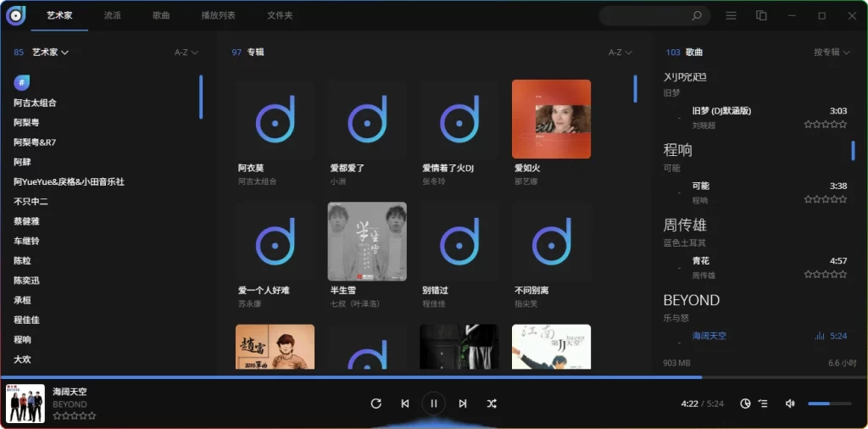The image size is (868, 429).
Task: Open the 按专辑 song sort dropdown
Action: click(832, 52)
